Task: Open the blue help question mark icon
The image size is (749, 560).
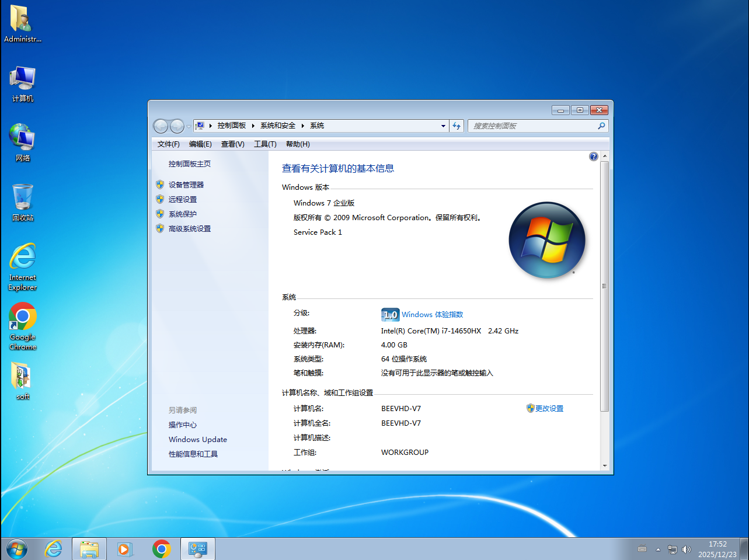Action: tap(593, 156)
